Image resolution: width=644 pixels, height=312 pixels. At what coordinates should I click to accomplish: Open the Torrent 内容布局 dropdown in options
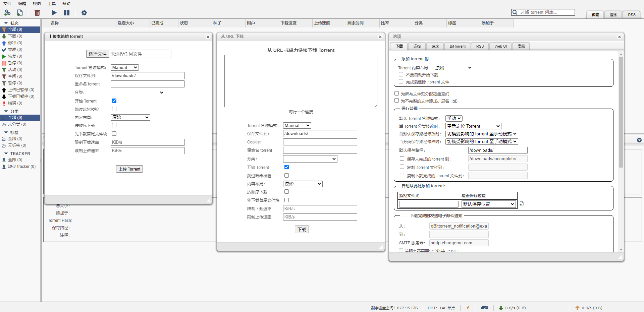[x=453, y=68]
